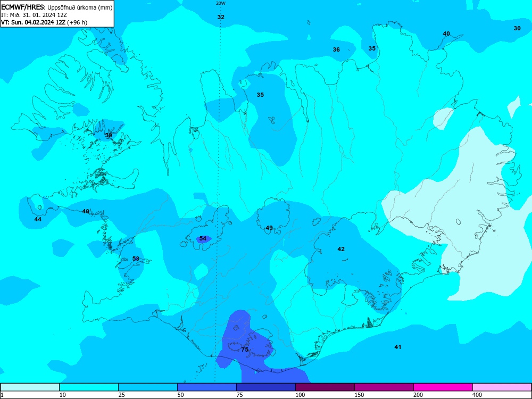
Task: Click the precipitation value 44 on the map
Action: coord(38,219)
